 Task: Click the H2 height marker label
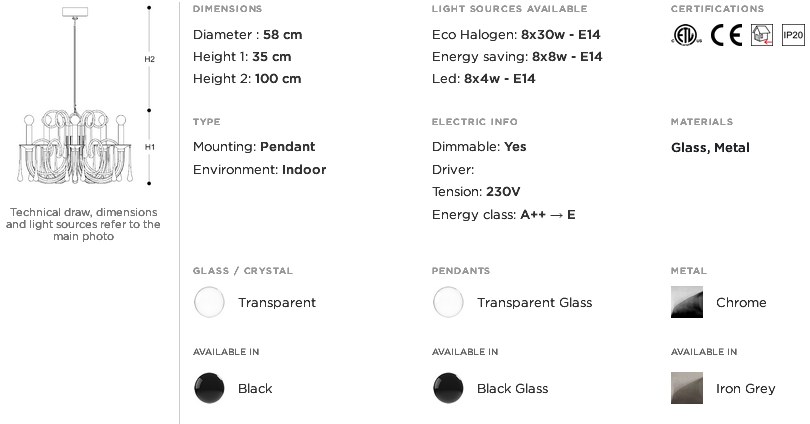click(x=149, y=59)
